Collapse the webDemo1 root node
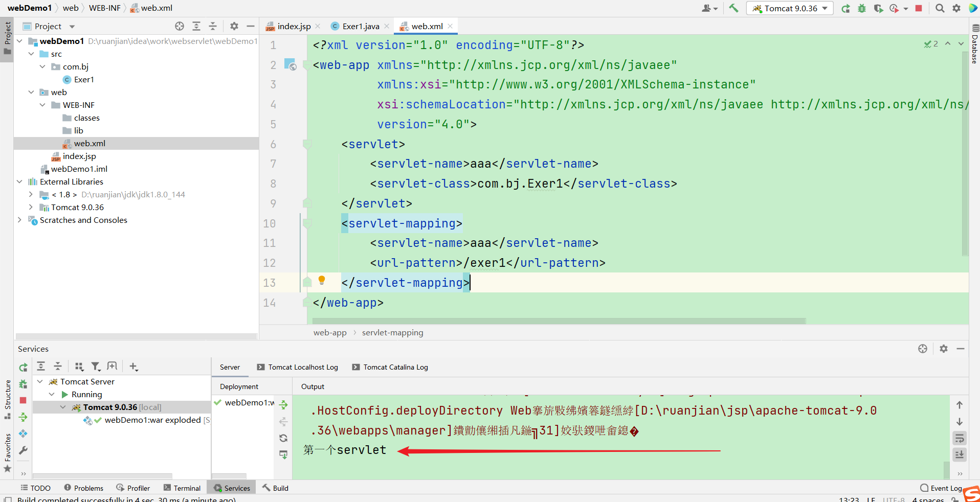Image resolution: width=980 pixels, height=502 pixels. tap(19, 41)
